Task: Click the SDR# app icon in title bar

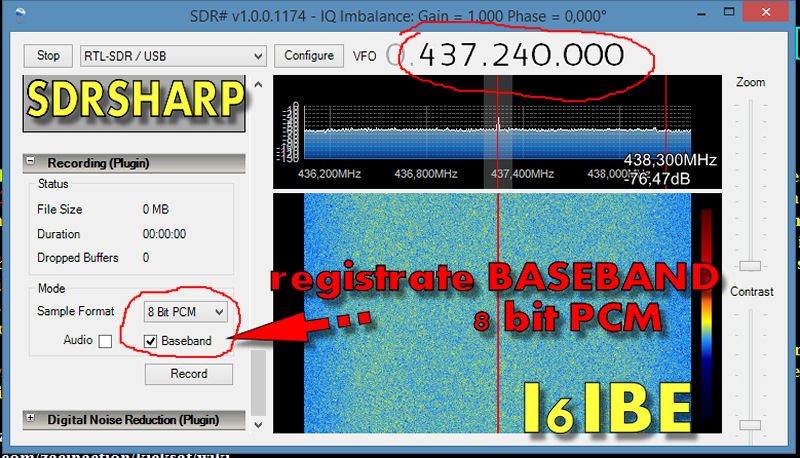Action: (20, 15)
